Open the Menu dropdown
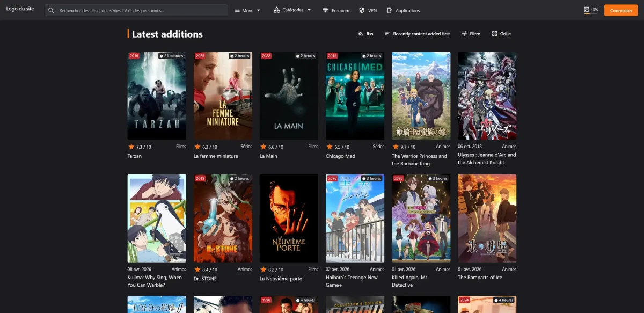The width and height of the screenshot is (644, 313). 248,10
